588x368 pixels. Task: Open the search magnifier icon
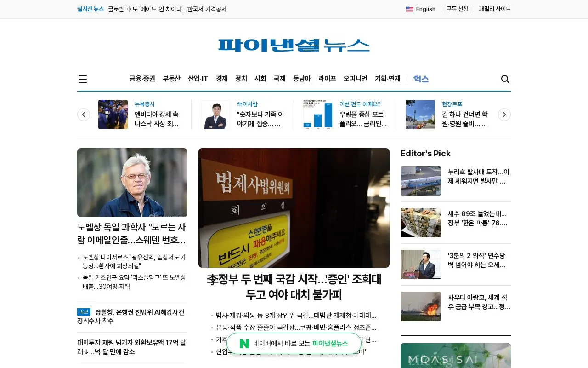pos(505,79)
